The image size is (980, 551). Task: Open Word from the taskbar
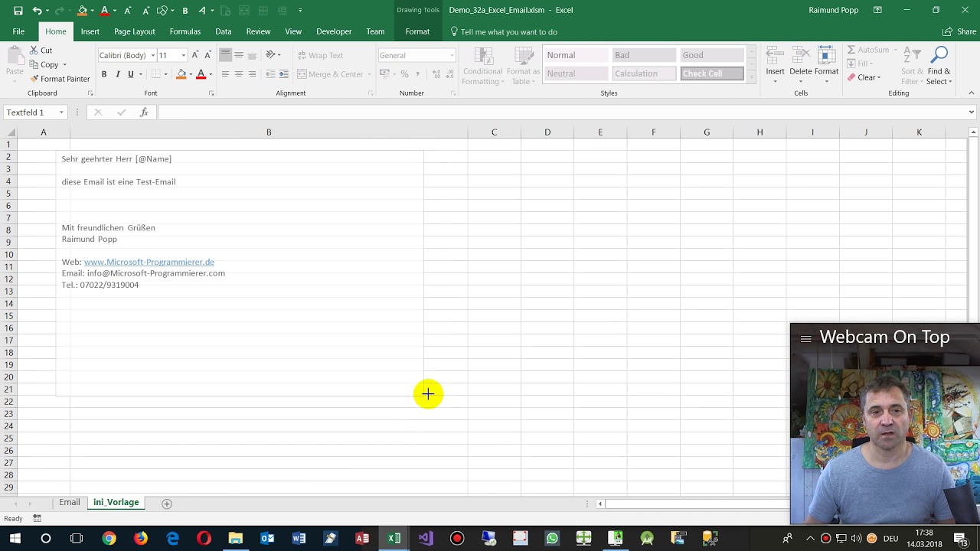click(x=299, y=539)
